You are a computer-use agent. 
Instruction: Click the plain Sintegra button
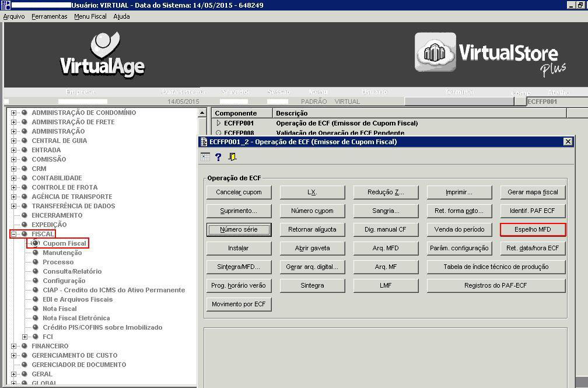[x=313, y=285]
